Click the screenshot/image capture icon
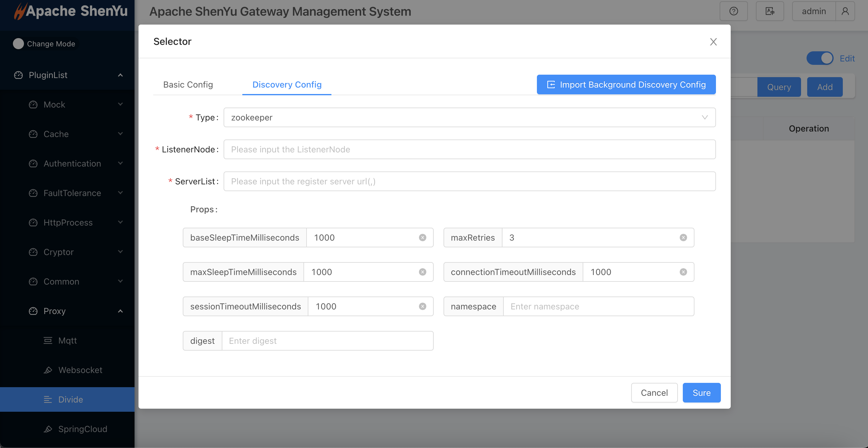868x448 pixels. click(x=770, y=10)
